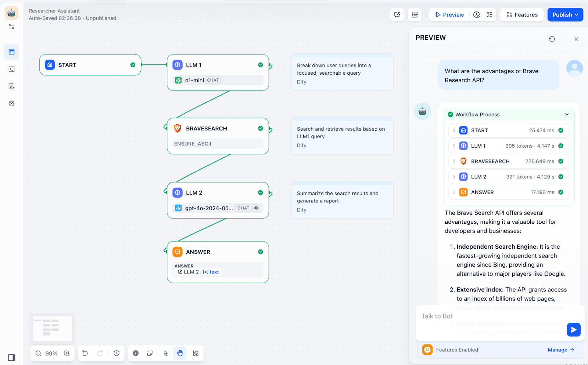Click the Talk to Bot input field
The image size is (588, 365).
pos(489,316)
